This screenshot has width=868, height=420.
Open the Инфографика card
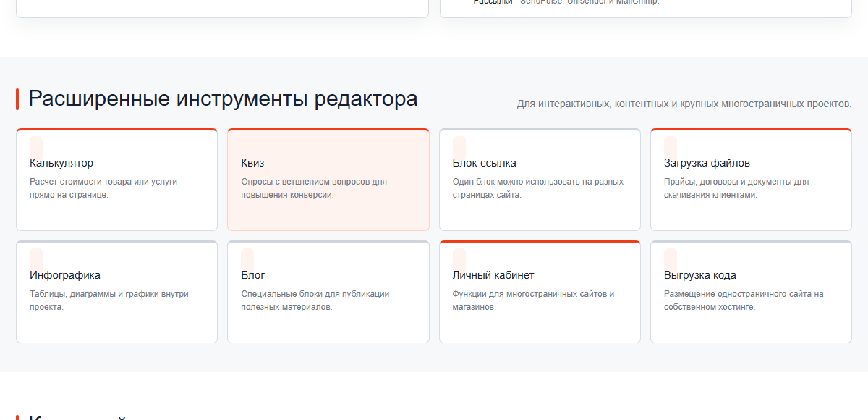point(116,292)
